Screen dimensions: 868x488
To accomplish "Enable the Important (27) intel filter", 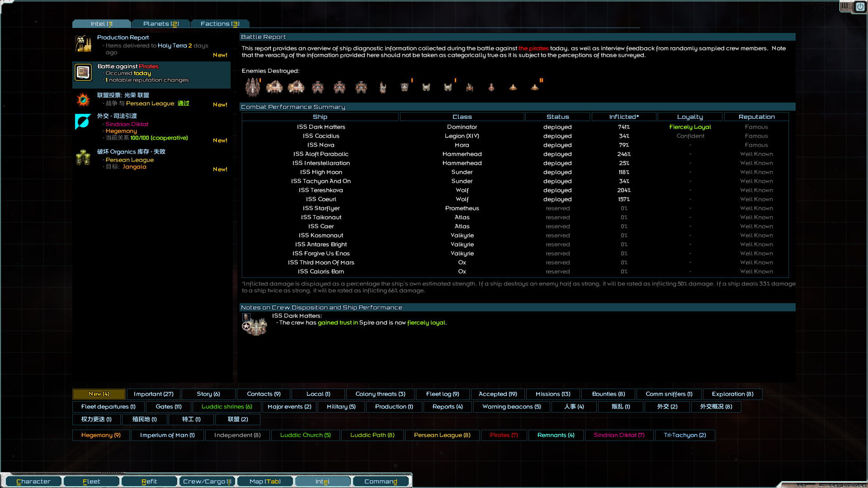I will tap(153, 394).
